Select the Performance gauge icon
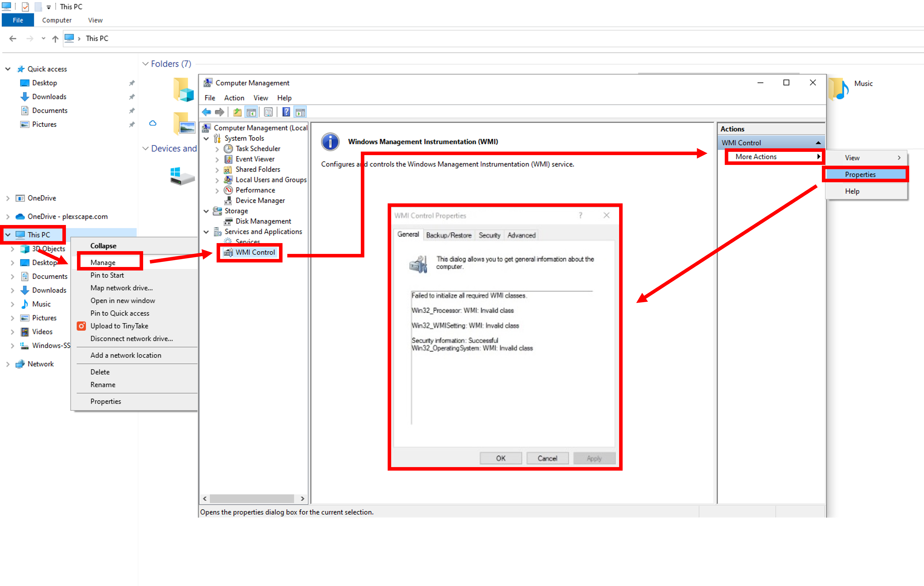 point(228,190)
